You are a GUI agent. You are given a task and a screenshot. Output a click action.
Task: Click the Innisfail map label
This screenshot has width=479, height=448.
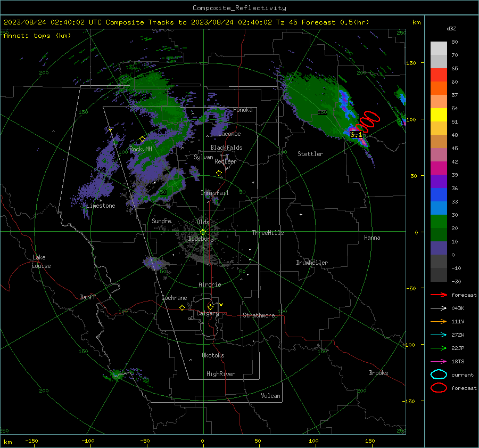214,193
